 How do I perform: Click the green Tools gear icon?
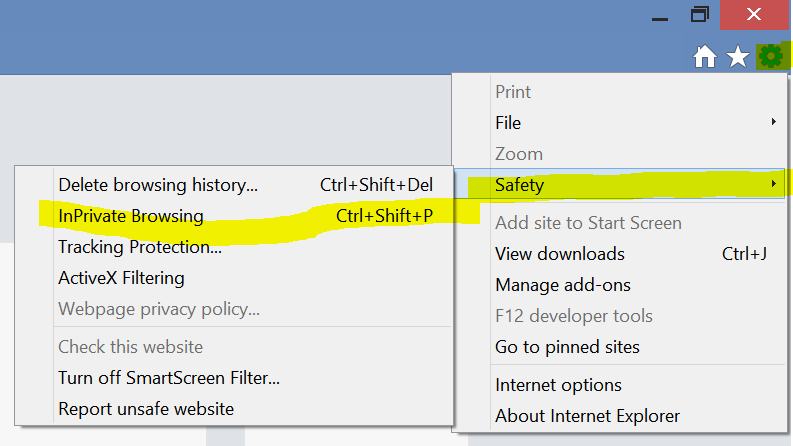point(769,57)
